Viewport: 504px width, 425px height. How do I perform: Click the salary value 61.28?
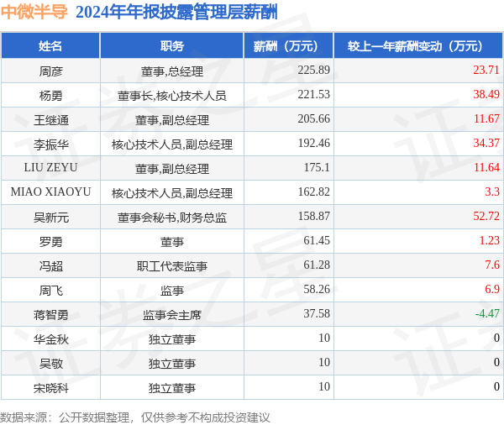[x=317, y=265]
